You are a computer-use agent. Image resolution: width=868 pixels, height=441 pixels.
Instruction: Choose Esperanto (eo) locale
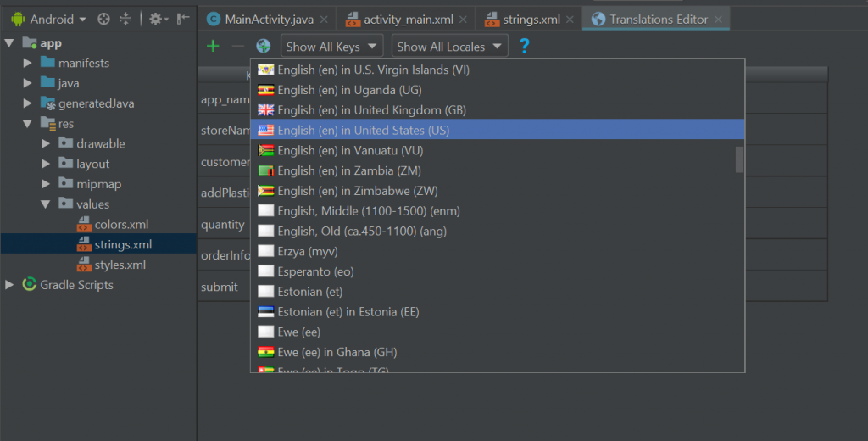[498, 271]
